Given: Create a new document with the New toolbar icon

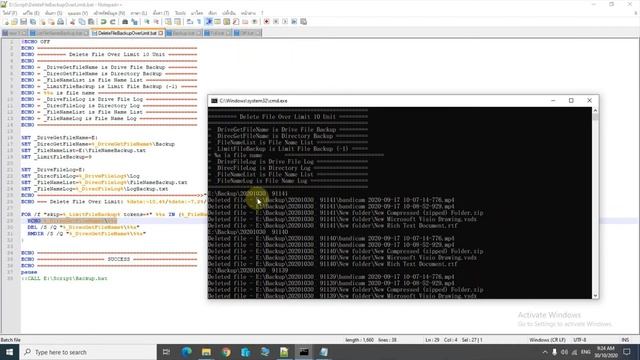Looking at the screenshot, I should [x=6, y=22].
